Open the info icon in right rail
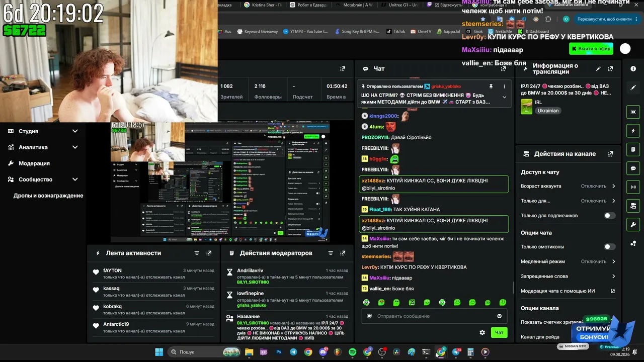Viewport: 644px width, 362px height. (633, 68)
